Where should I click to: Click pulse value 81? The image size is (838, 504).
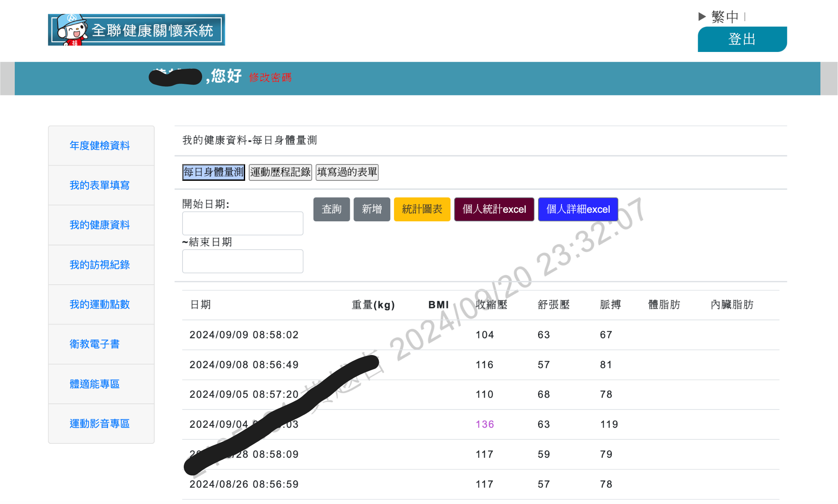606,365
